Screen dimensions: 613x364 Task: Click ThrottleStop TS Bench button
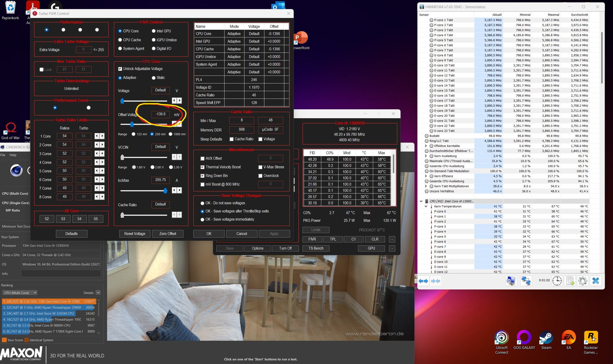(316, 248)
